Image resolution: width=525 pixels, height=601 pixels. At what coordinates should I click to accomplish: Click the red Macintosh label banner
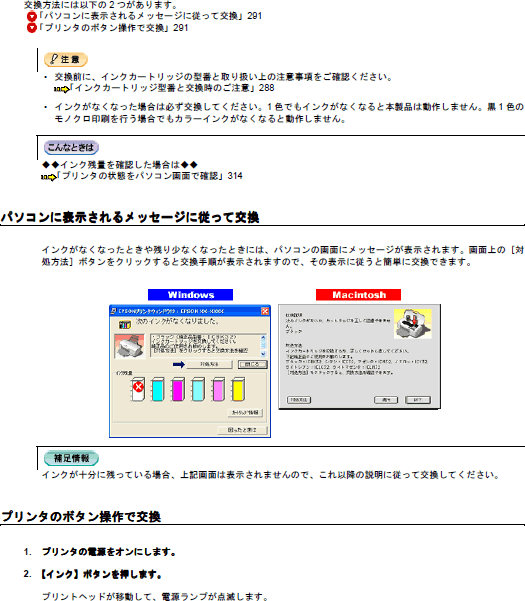click(x=358, y=295)
